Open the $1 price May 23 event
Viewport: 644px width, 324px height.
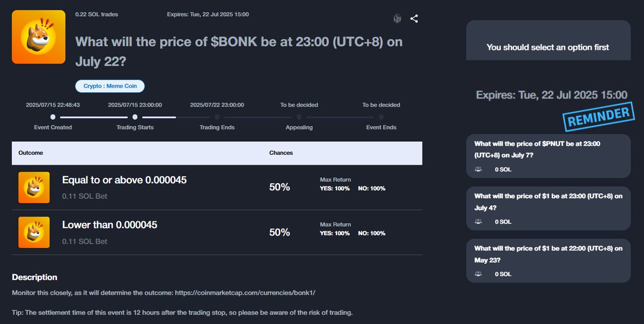[x=547, y=254]
